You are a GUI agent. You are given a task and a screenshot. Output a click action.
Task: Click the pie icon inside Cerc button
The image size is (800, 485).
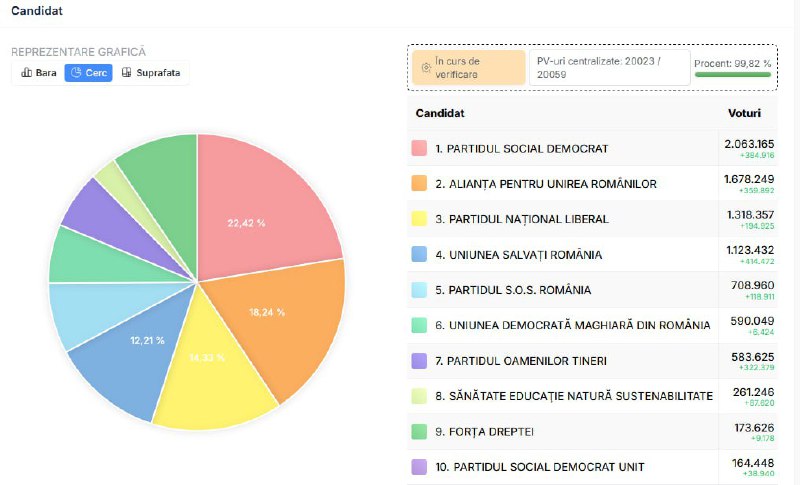76,73
